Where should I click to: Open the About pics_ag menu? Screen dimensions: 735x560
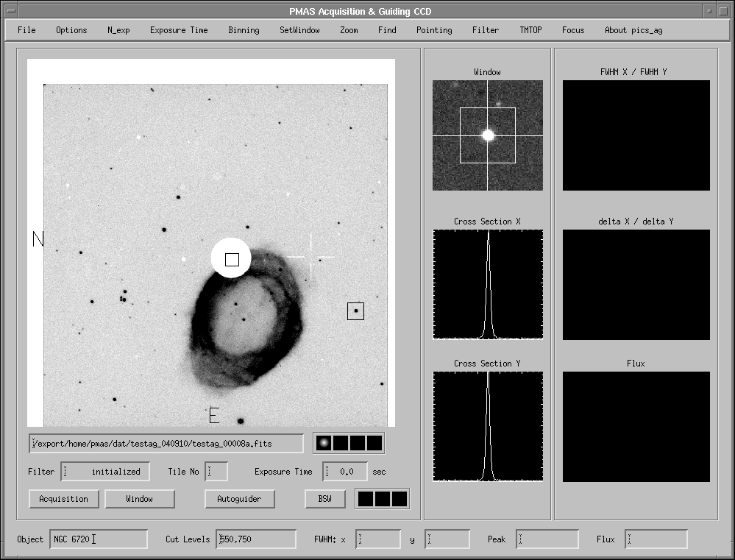click(x=635, y=30)
